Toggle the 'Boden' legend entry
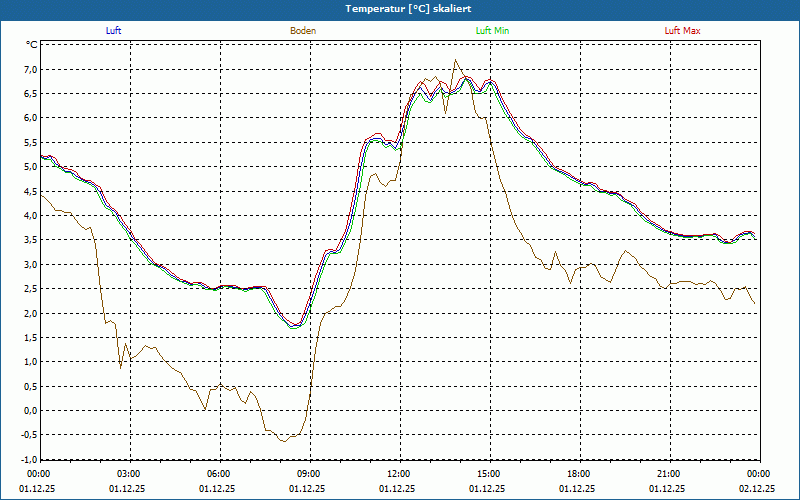This screenshot has height=500, width=800. [303, 31]
